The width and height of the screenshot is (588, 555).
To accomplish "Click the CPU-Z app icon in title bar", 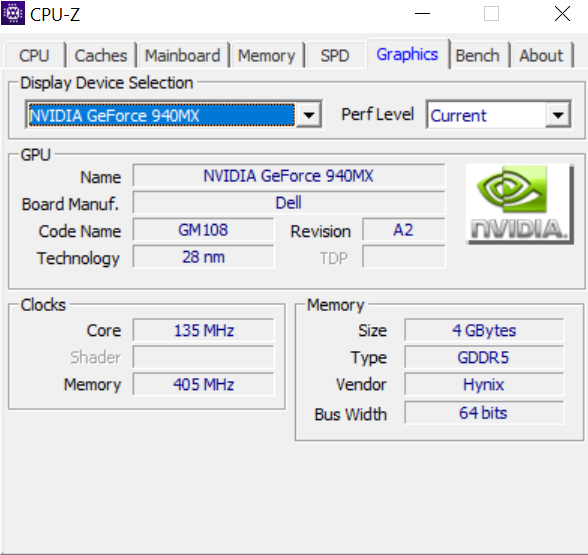I will (x=13, y=13).
